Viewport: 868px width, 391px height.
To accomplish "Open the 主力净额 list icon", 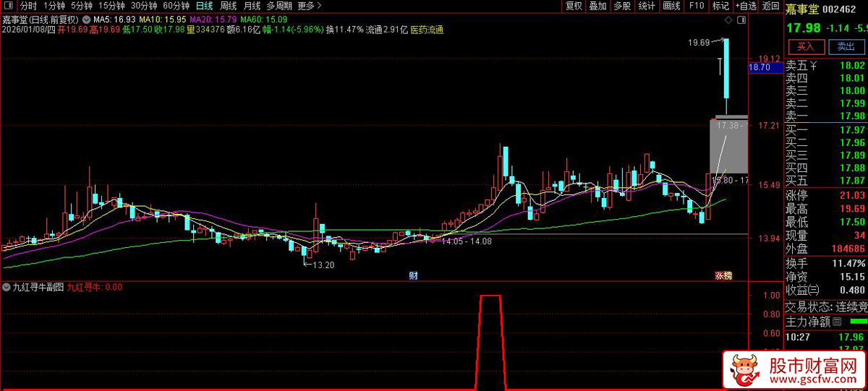I will [x=837, y=321].
